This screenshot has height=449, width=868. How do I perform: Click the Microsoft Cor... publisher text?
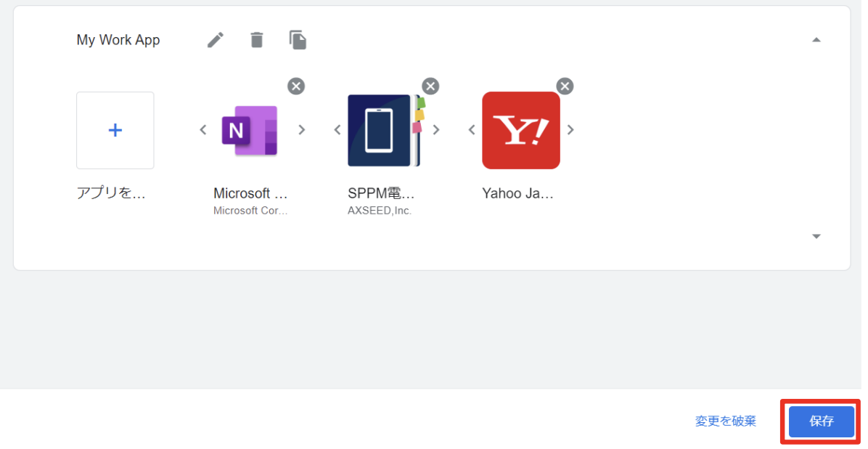coord(251,211)
